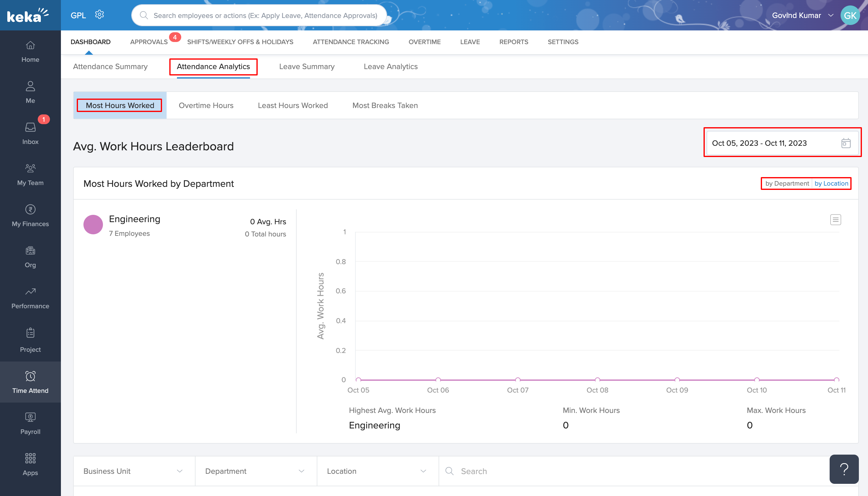Switch to the Leave Analytics tab

(390, 67)
